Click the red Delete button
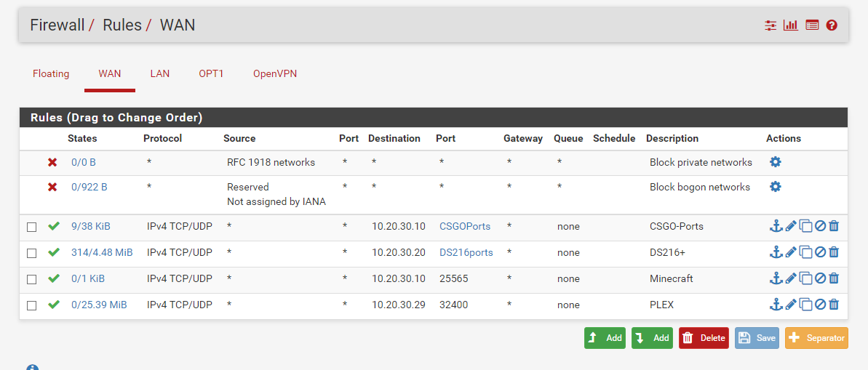The width and height of the screenshot is (868, 370). 704,338
